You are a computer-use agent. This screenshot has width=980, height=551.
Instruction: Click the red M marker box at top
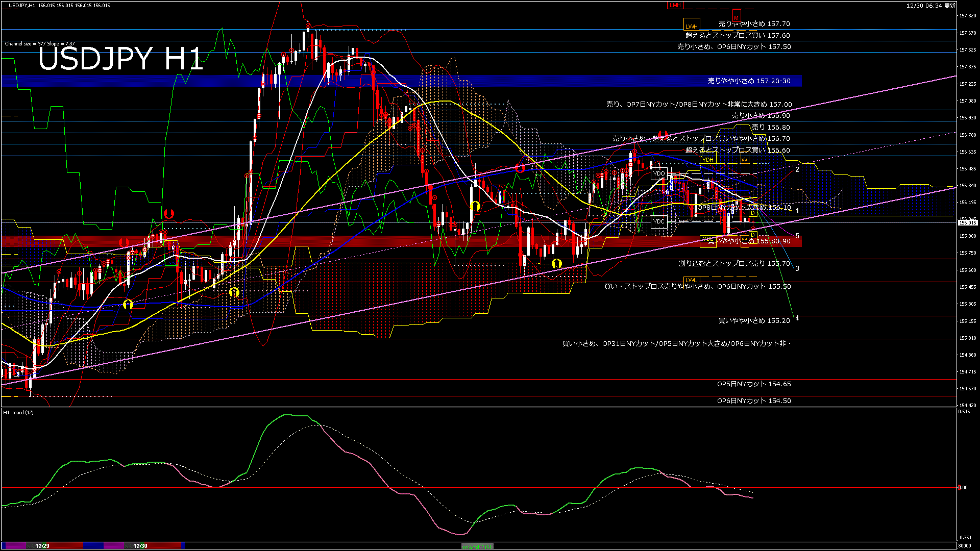pos(736,16)
